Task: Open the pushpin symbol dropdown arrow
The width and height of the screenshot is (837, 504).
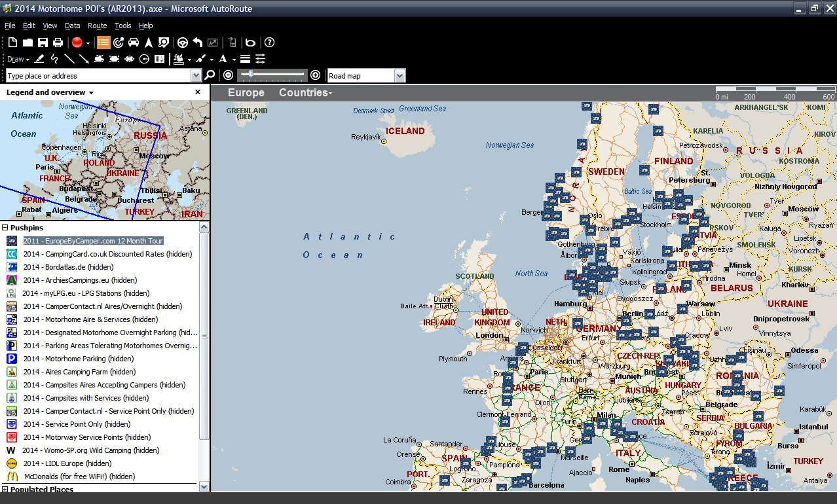Action: click(88, 43)
